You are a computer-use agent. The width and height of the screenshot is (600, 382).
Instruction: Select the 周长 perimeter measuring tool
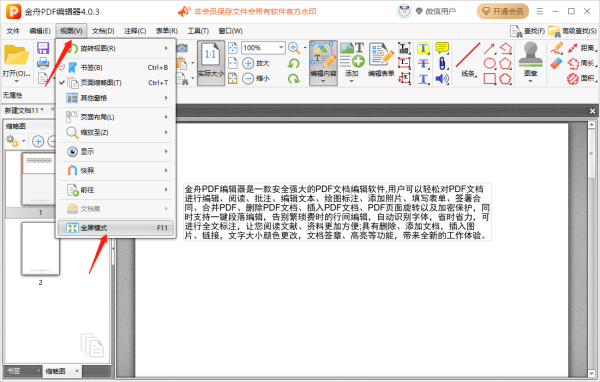pos(582,64)
